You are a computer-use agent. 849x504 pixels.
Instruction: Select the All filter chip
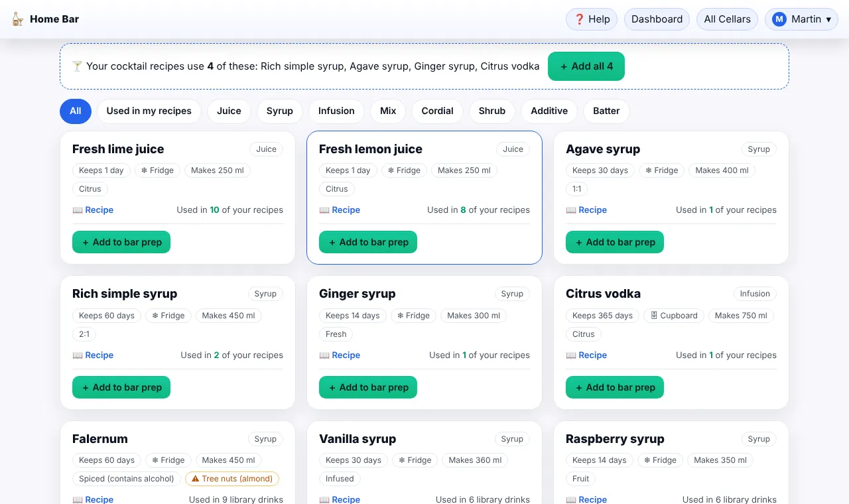[x=76, y=111]
